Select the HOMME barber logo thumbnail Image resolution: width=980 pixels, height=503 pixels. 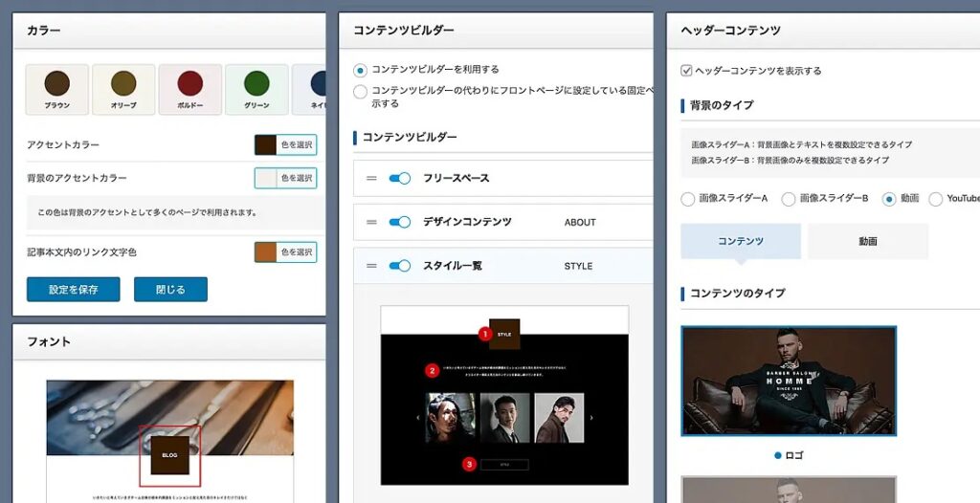(x=789, y=381)
